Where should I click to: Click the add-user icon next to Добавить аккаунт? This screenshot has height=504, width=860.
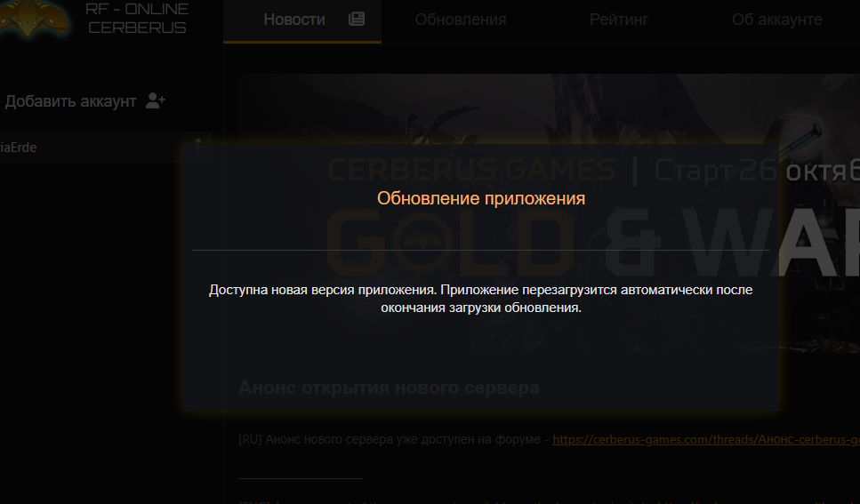(156, 100)
